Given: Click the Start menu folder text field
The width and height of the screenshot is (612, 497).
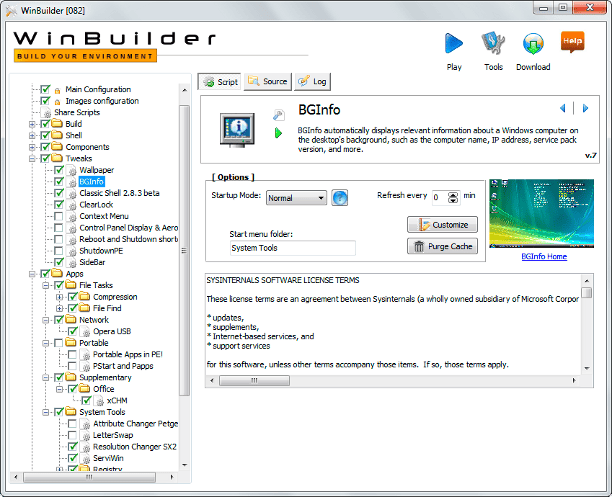Looking at the screenshot, I should tap(293, 248).
